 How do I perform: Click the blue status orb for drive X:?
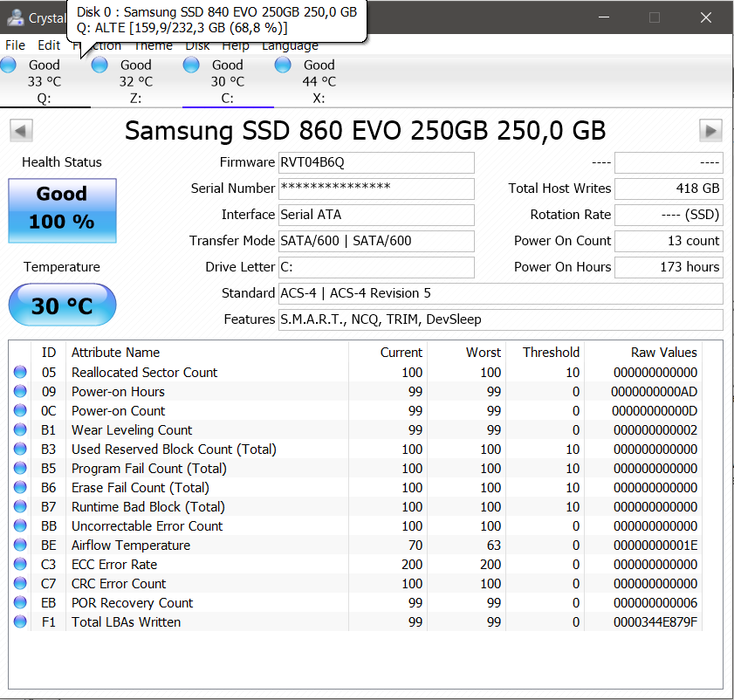[283, 65]
